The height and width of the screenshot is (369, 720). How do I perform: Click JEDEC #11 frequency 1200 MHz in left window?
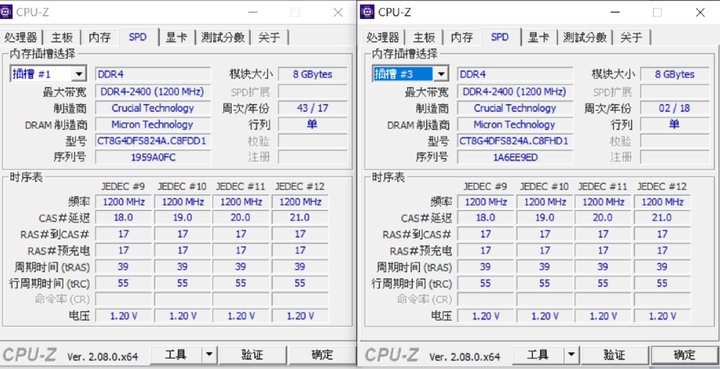[241, 201]
